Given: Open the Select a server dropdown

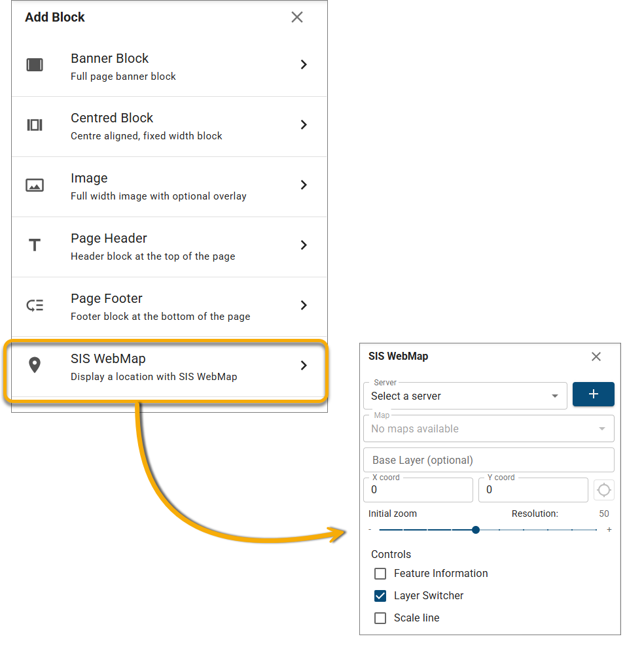Looking at the screenshot, I should tap(465, 396).
